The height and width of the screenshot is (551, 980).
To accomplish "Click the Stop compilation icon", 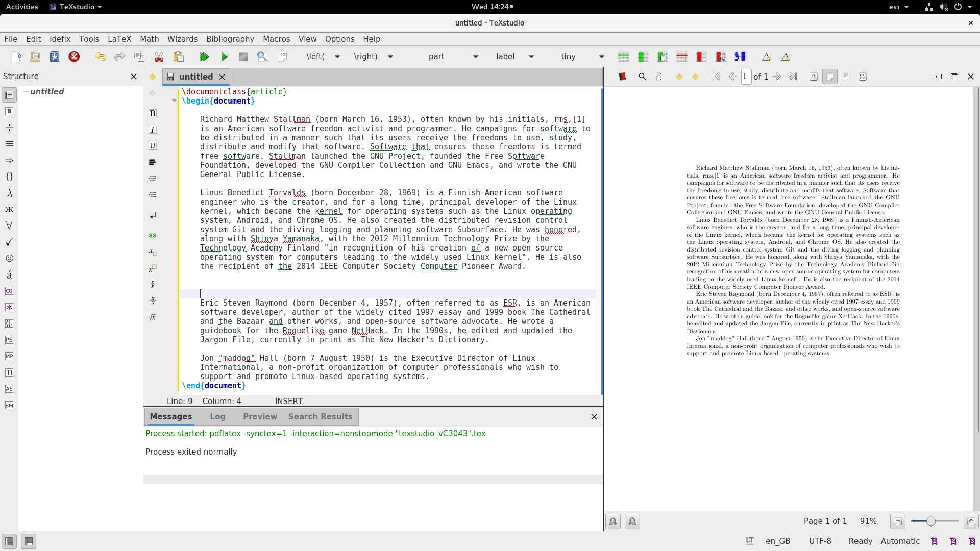I will point(242,57).
